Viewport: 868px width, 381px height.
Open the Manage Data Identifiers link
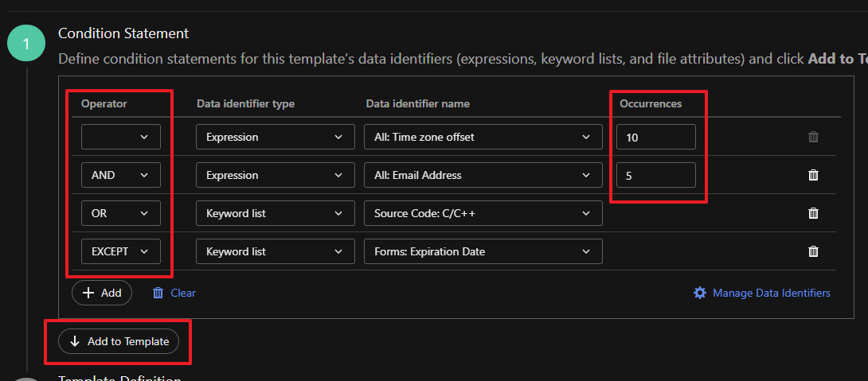[x=771, y=293]
